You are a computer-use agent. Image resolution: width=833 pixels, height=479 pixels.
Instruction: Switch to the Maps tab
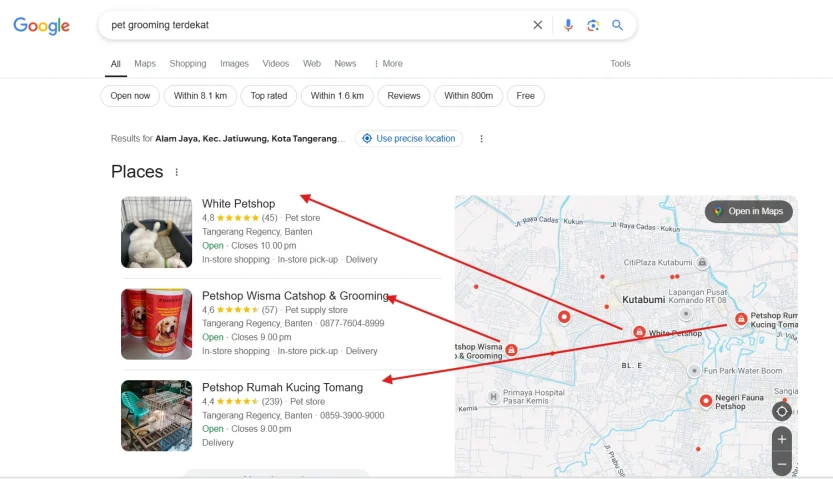(145, 64)
